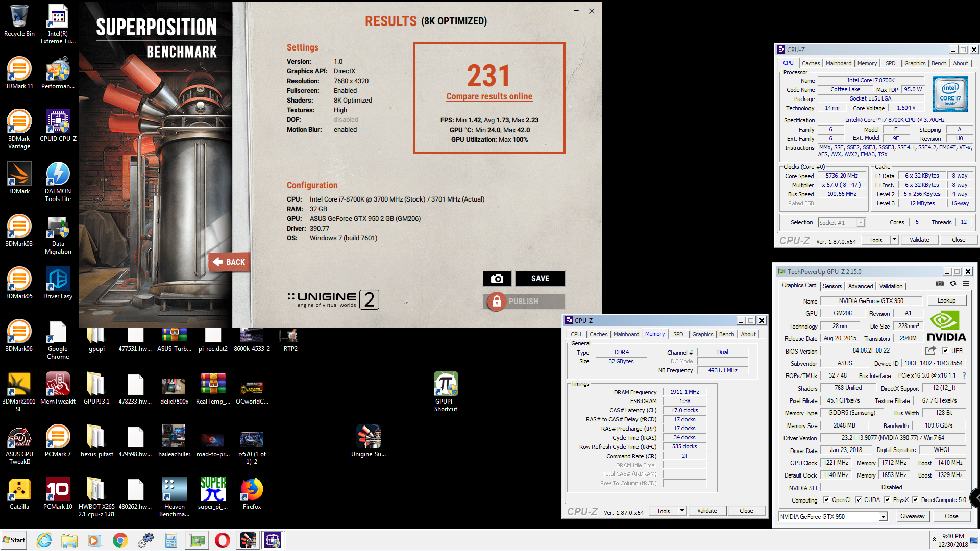Select the MemTweakIt desktop icon
This screenshot has height=551, width=980.
point(58,388)
